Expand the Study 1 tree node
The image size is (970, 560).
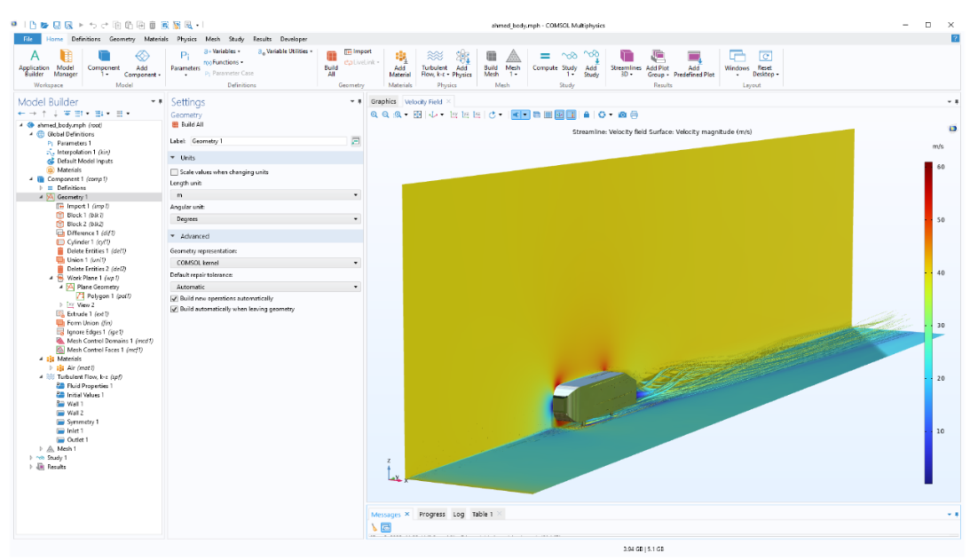pos(31,458)
